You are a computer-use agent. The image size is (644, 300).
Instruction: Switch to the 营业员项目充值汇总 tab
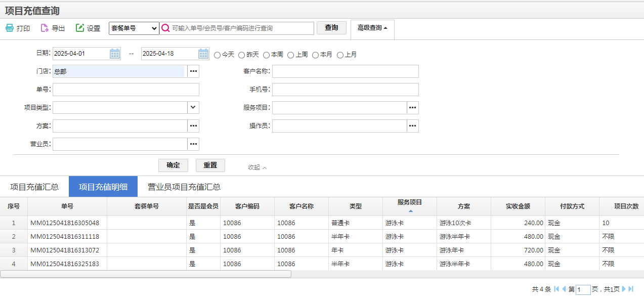184,187
